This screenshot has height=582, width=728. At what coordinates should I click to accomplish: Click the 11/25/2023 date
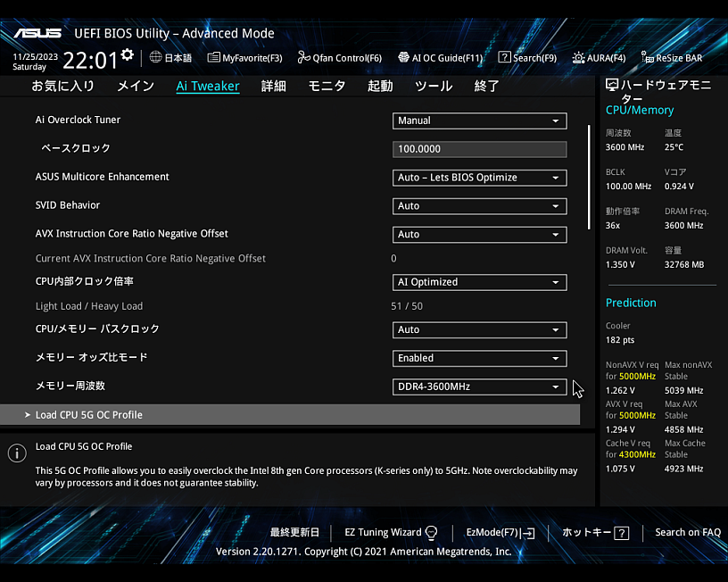click(x=36, y=56)
